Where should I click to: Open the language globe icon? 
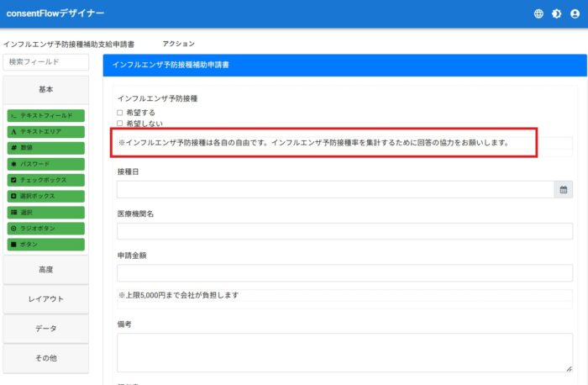[538, 14]
